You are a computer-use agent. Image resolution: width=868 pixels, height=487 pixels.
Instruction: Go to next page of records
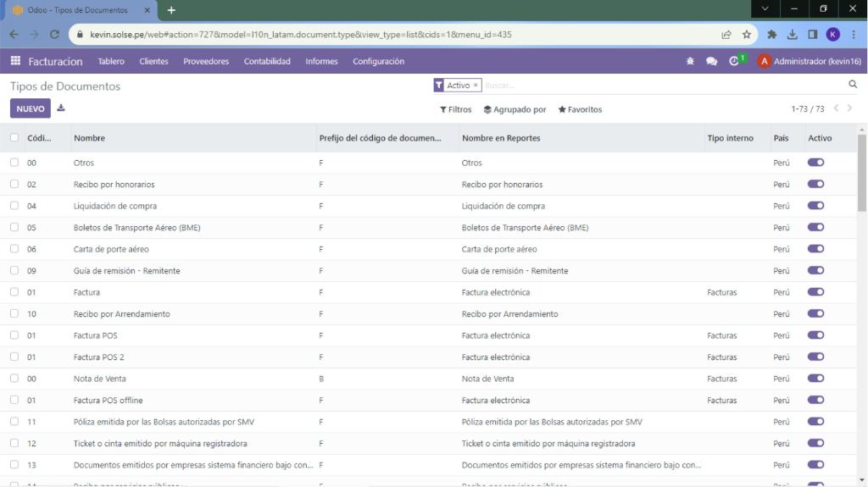click(x=850, y=108)
